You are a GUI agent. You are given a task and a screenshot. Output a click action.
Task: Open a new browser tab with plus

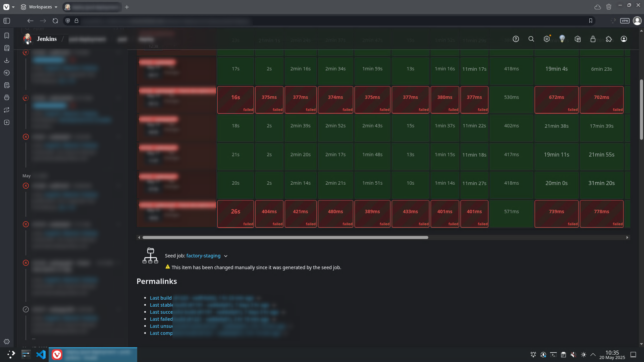pos(127,7)
